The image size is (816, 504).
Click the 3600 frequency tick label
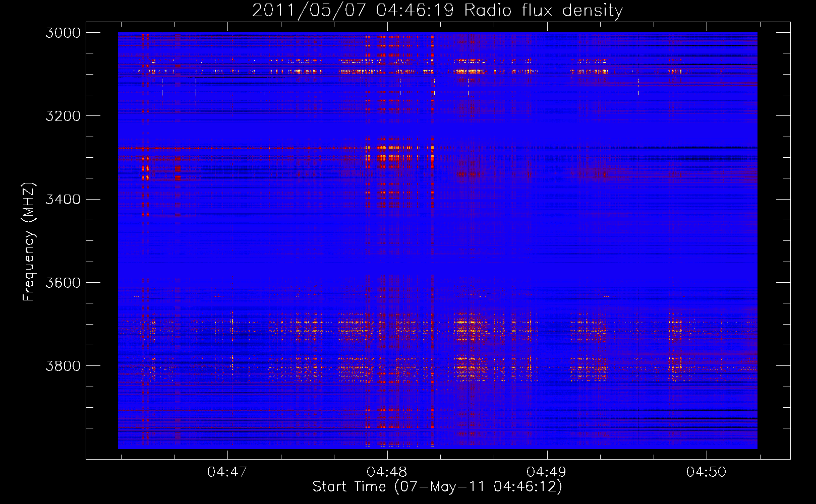click(x=63, y=282)
